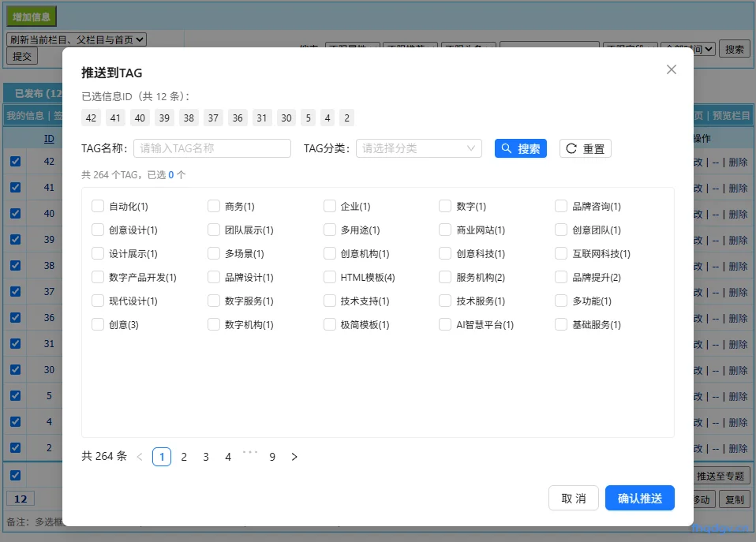
Task: Check the 创意(3) tag checkbox
Action: click(98, 324)
